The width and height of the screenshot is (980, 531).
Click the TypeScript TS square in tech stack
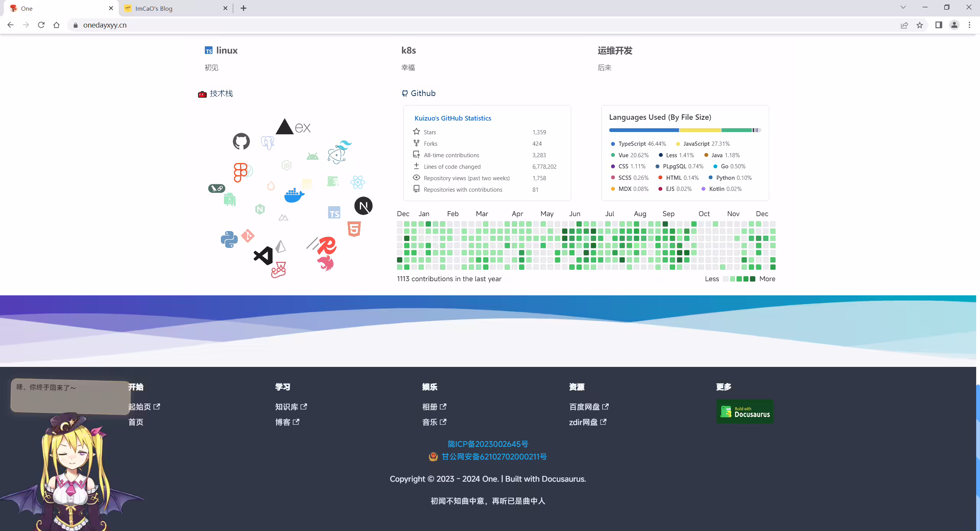334,213
